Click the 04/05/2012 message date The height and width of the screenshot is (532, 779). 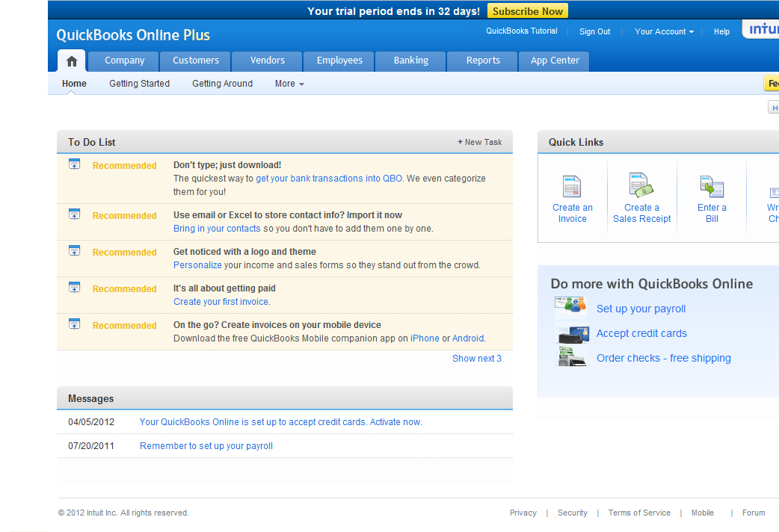[x=91, y=421]
